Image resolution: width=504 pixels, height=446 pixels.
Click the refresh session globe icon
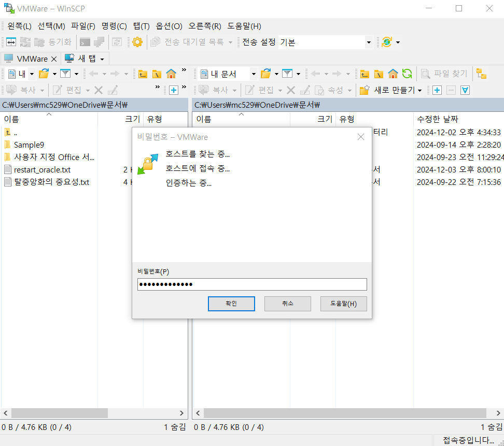(x=387, y=42)
